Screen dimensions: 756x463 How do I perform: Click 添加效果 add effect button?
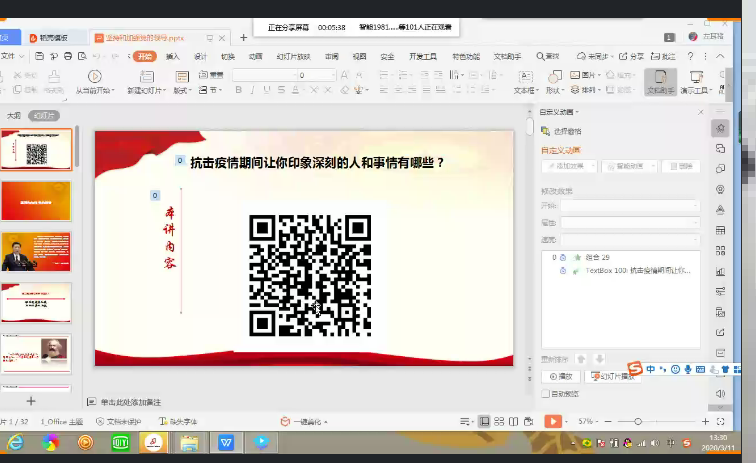[569, 166]
